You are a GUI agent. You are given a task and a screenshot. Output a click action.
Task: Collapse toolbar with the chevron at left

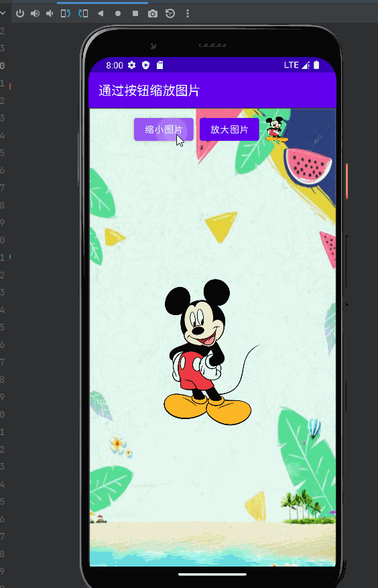3,13
